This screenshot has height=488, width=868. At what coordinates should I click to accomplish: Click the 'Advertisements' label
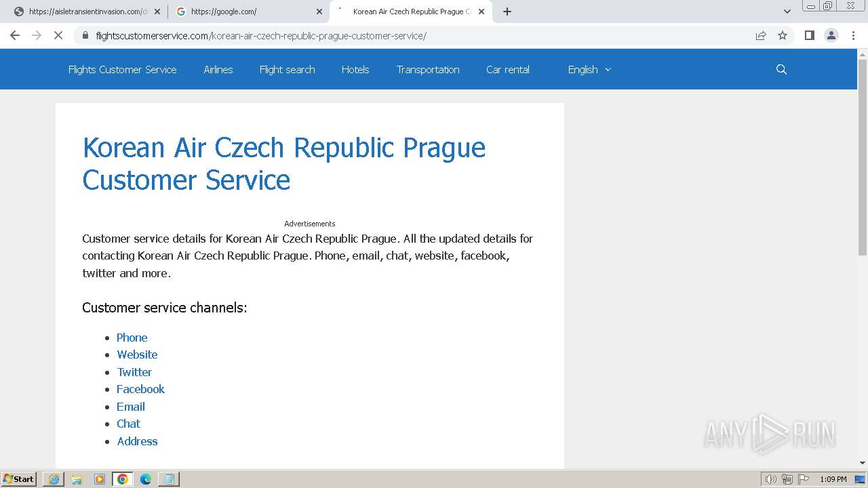click(x=310, y=224)
